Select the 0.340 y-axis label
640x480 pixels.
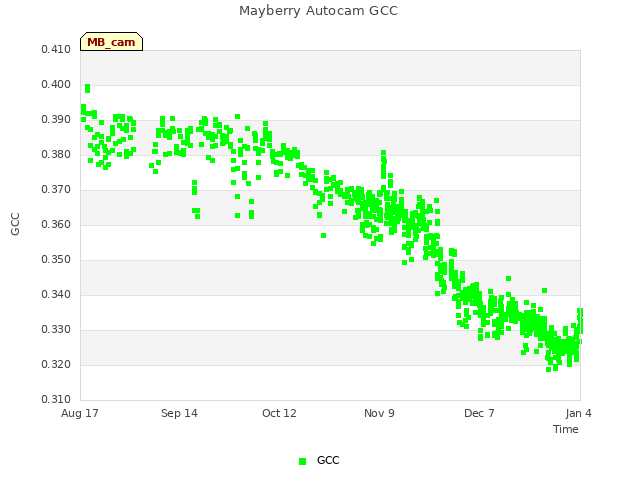[x=56, y=295]
